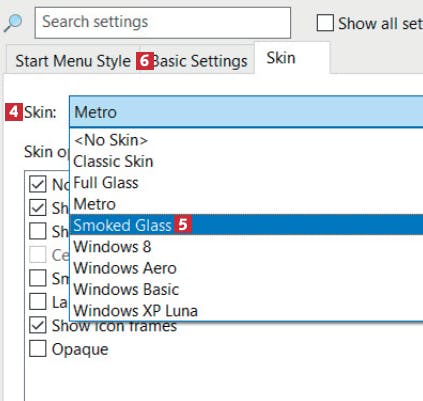This screenshot has height=401, width=423.
Task: Uncheck the Show icon frames checkbox
Action: (x=38, y=325)
